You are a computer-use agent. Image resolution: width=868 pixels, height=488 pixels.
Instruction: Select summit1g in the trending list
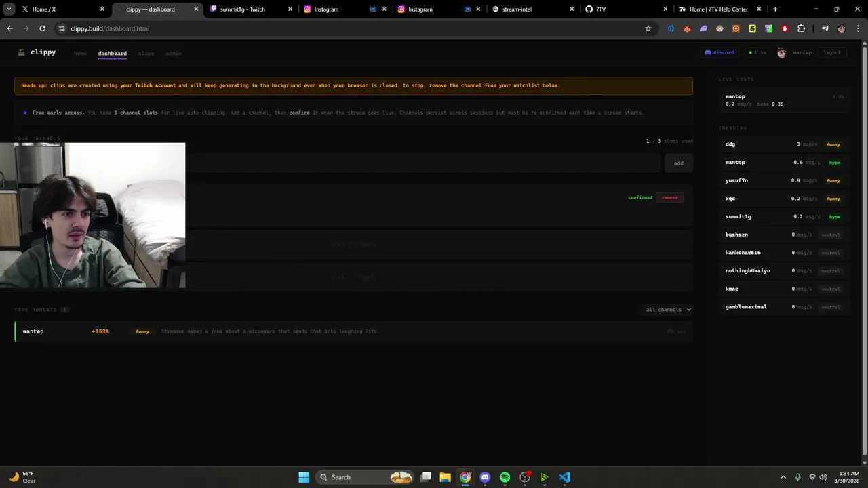tap(783, 216)
